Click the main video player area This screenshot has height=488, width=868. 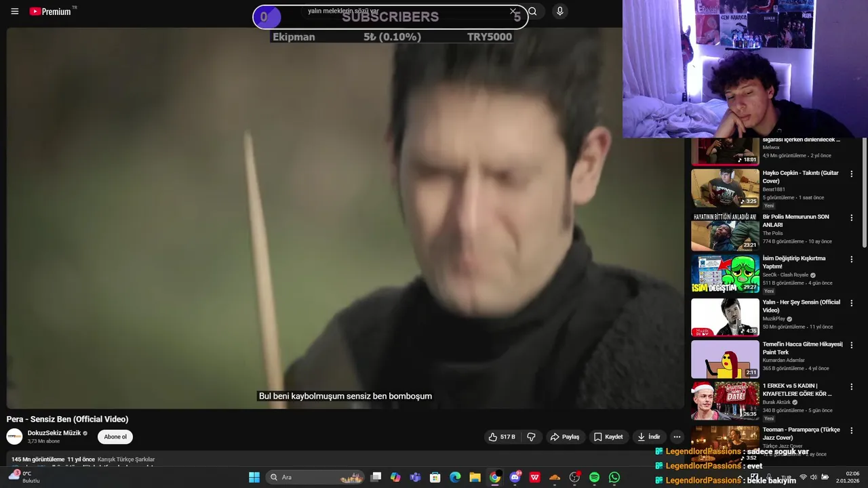pyautogui.click(x=344, y=217)
